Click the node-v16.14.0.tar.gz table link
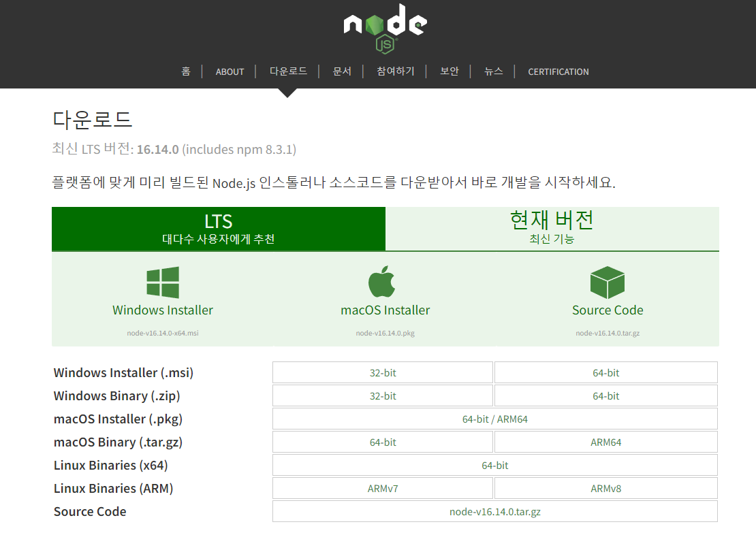 pos(495,511)
